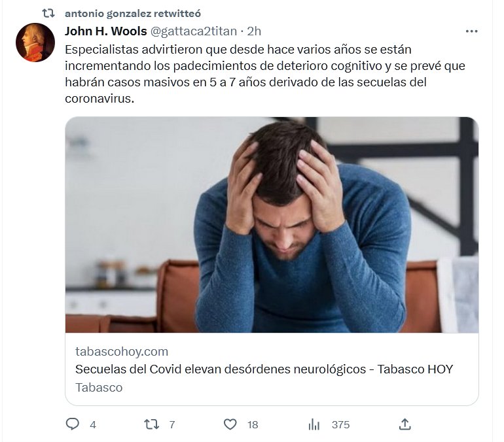Viewport: 504px width, 442px height.
Task: Like the tweet with heart icon
Action: [230, 424]
